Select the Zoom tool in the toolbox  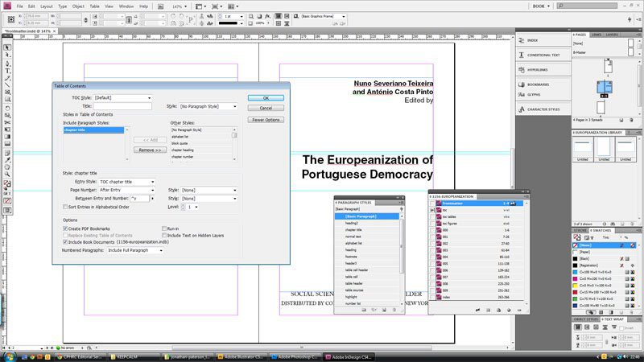click(7, 174)
